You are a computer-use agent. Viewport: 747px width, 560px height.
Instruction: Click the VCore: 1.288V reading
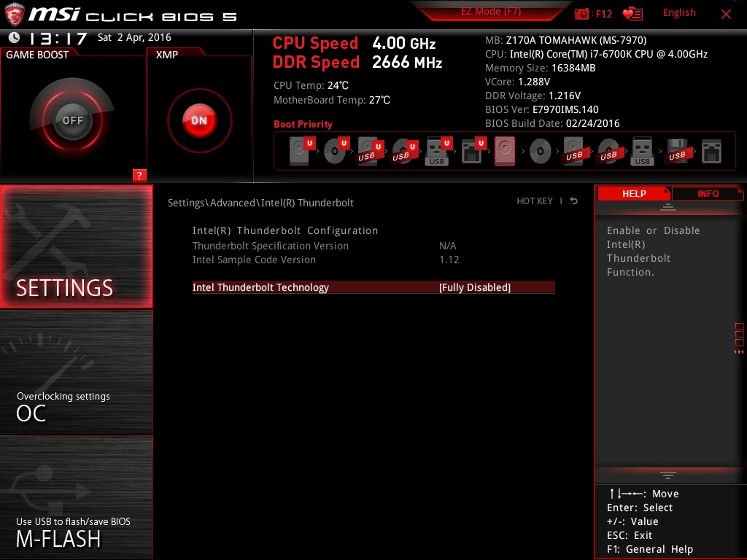pos(517,82)
